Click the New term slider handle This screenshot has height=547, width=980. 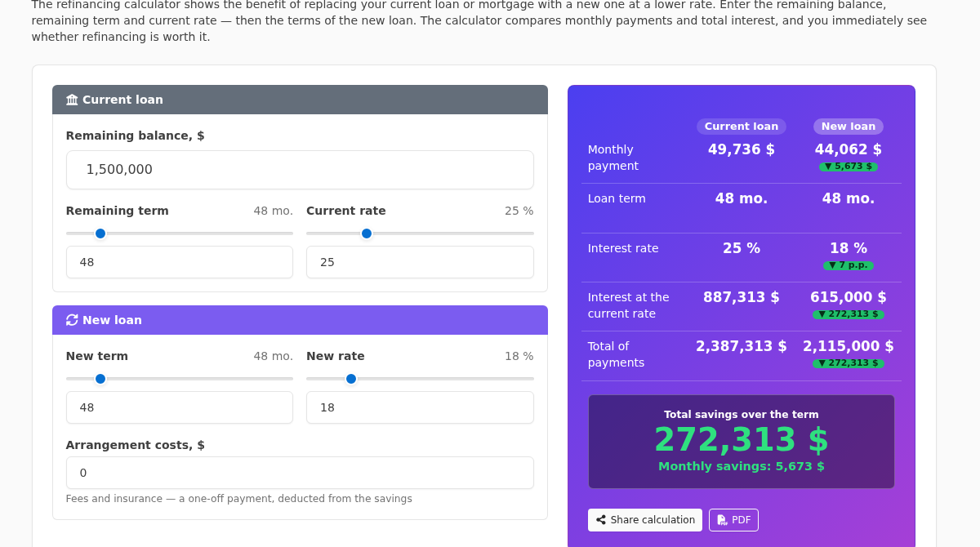pos(100,379)
